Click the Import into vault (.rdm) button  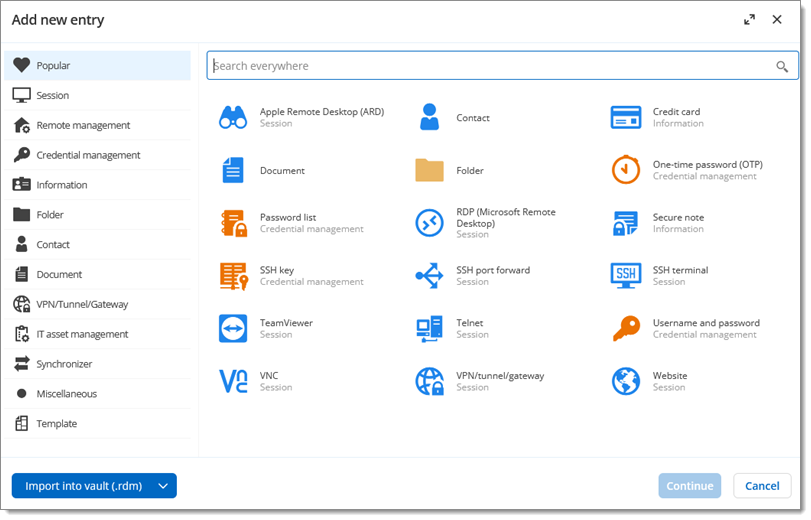pyautogui.click(x=83, y=487)
